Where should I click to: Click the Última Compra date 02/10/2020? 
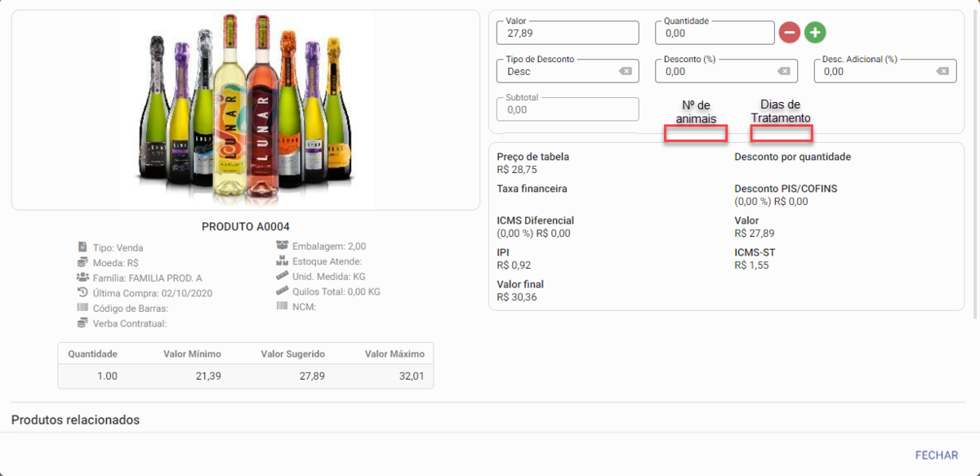[187, 293]
